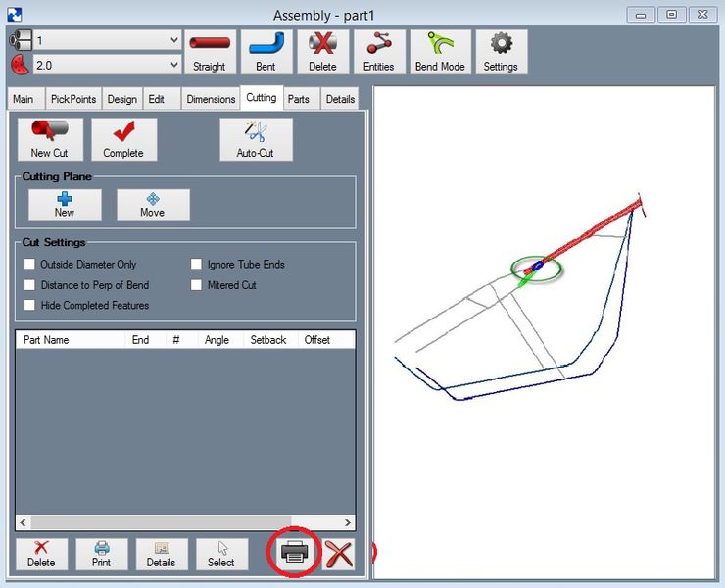Check the Mitered Cut box
The width and height of the screenshot is (725, 588).
[197, 285]
